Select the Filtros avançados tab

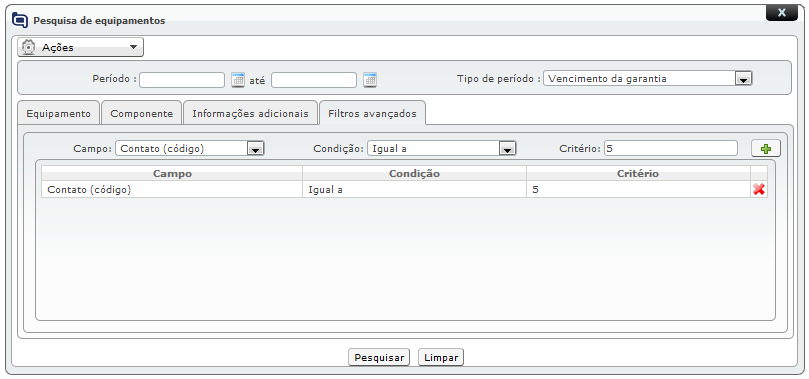coord(372,113)
